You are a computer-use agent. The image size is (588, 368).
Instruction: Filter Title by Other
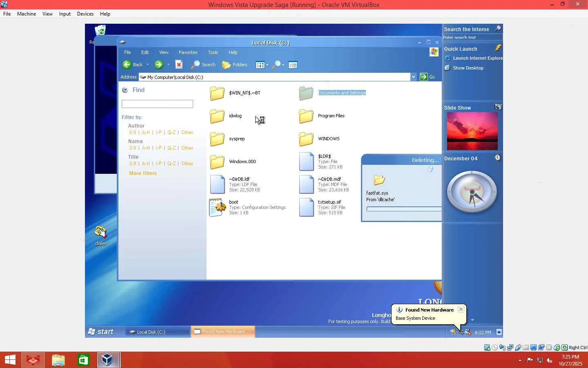pos(187,164)
